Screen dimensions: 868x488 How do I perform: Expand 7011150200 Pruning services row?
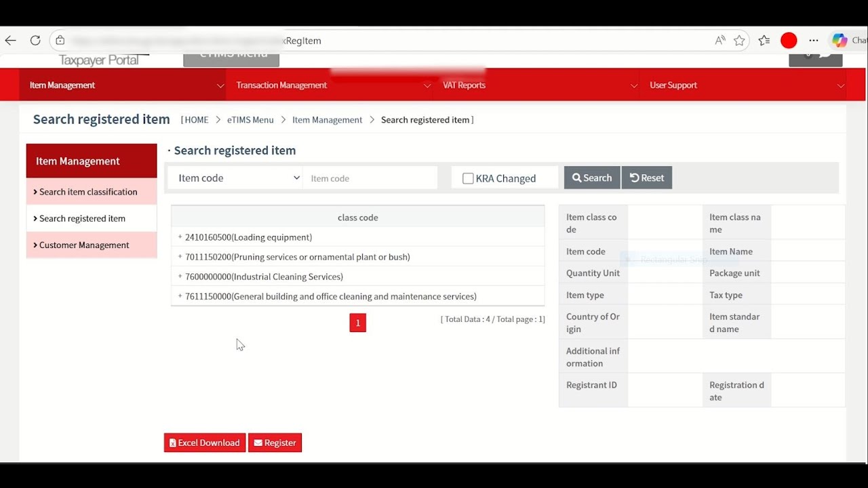[x=180, y=257]
